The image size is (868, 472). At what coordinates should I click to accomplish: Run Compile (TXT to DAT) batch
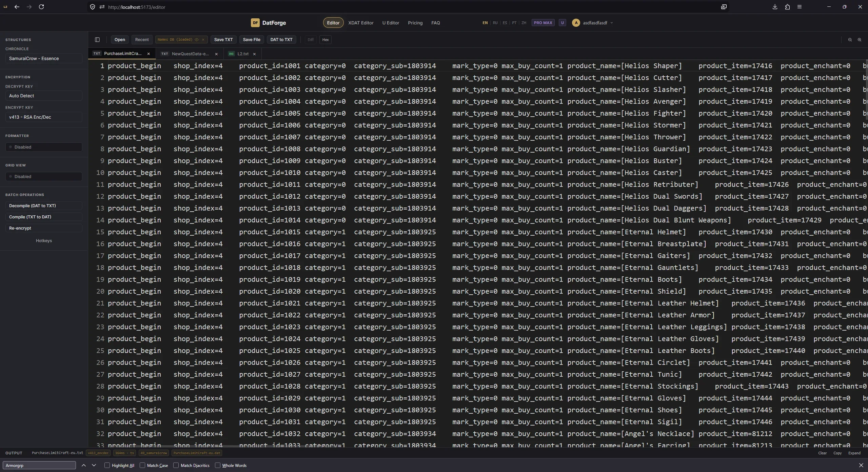pyautogui.click(x=44, y=217)
